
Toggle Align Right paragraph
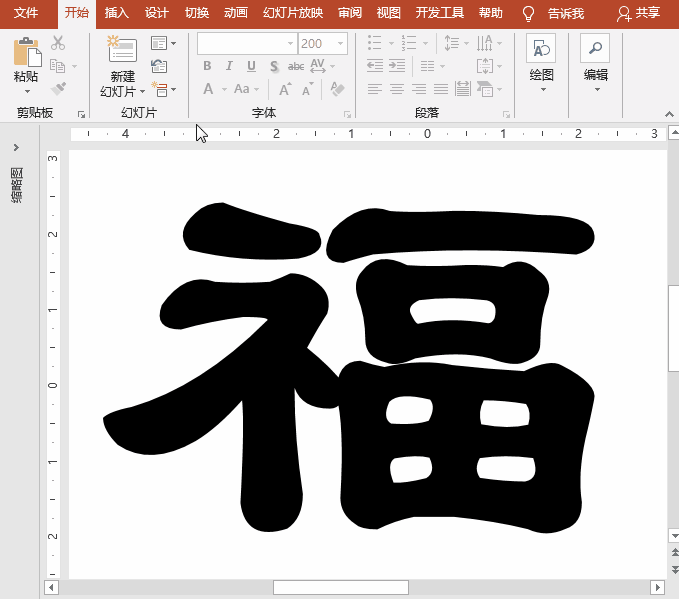coord(419,89)
